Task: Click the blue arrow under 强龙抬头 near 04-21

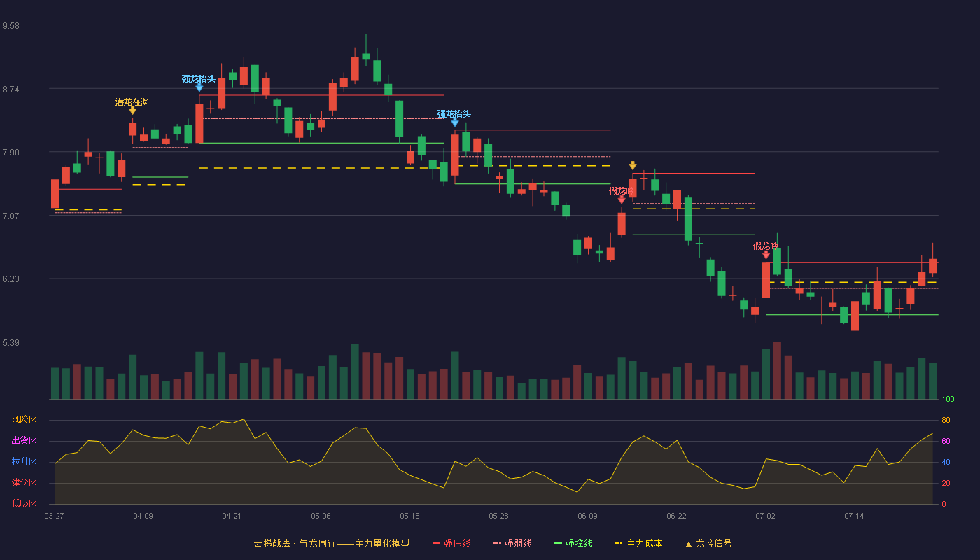Action: point(199,87)
